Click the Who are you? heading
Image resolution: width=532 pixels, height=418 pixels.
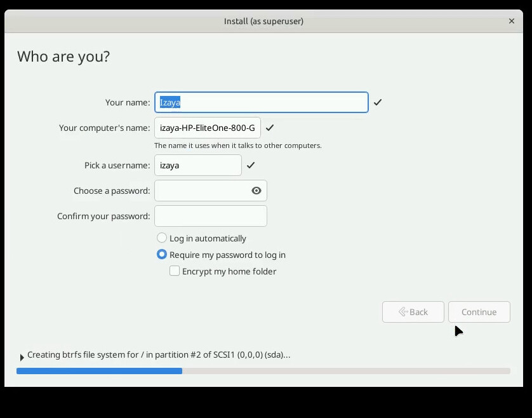tap(63, 57)
